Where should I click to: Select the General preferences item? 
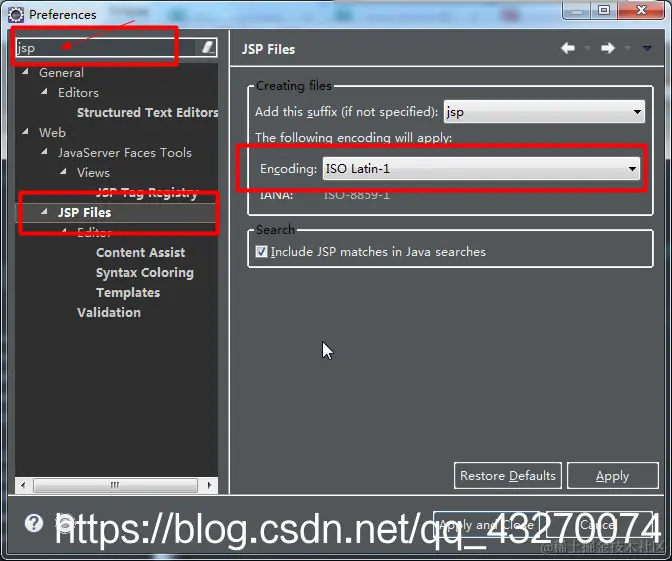(x=61, y=73)
